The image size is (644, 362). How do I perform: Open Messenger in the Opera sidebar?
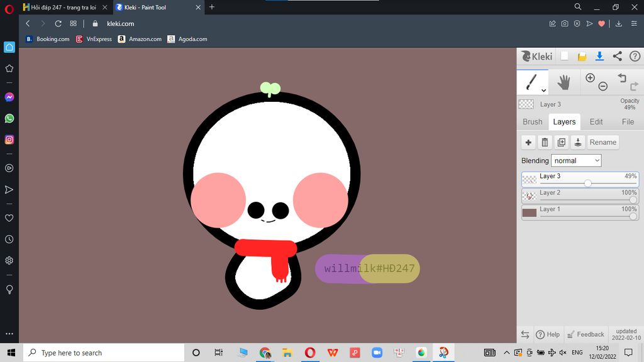click(9, 97)
